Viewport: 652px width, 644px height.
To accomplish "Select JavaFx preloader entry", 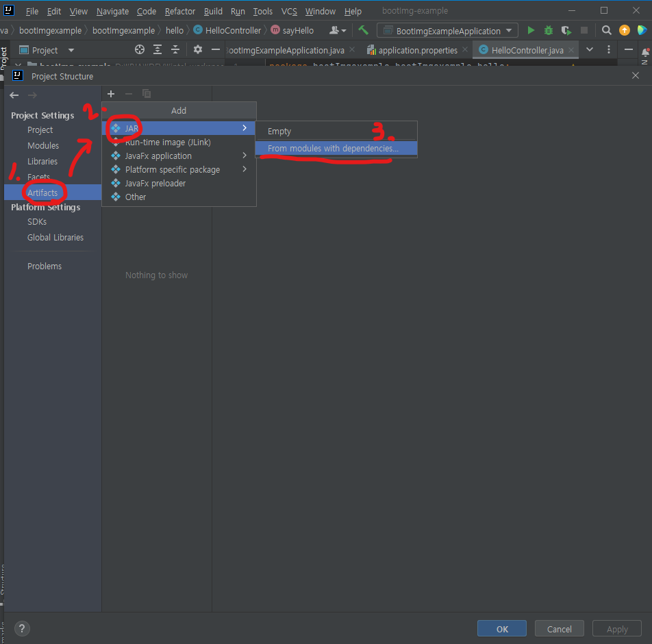I will tap(179, 183).
